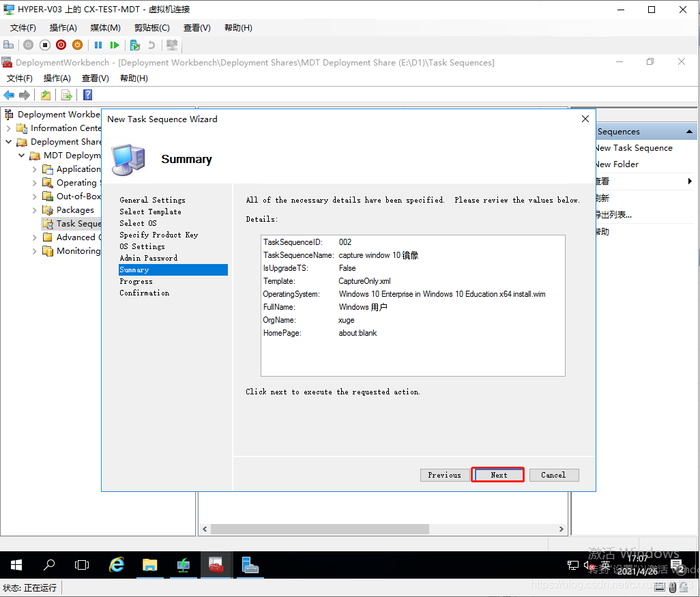Close the New Task Sequence Wizard dialog
Viewport: 700px width, 597px height.
(x=585, y=119)
